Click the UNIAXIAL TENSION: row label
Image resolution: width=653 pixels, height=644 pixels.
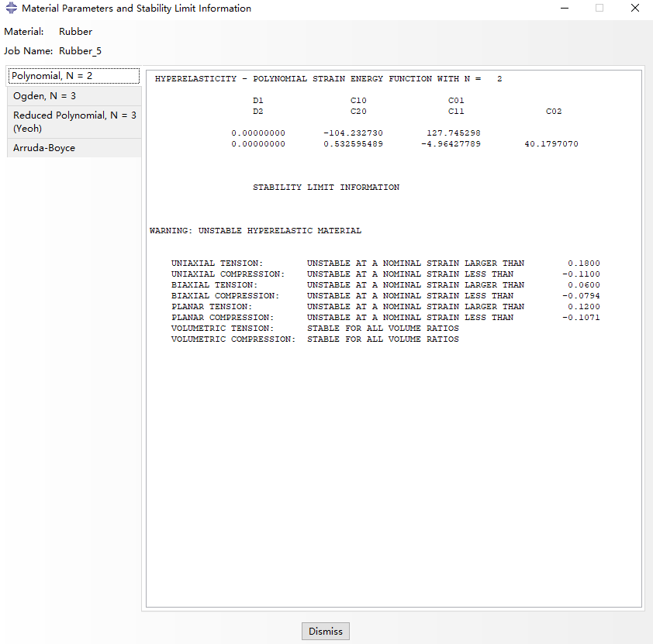[217, 263]
